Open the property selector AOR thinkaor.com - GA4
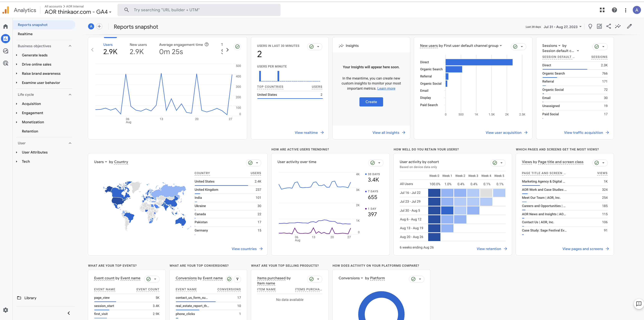644x320 pixels. 78,12
